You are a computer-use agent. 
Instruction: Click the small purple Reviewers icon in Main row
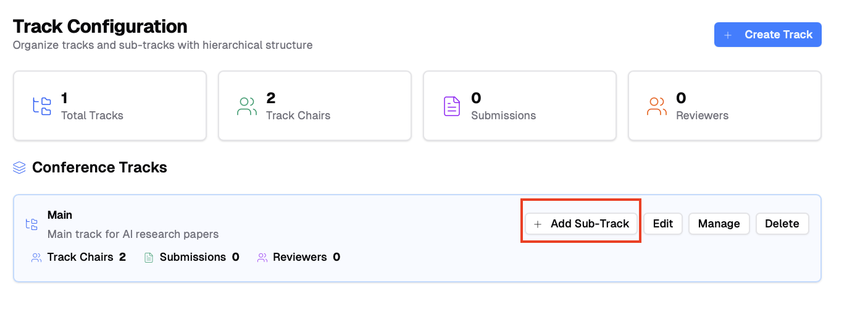pyautogui.click(x=262, y=257)
